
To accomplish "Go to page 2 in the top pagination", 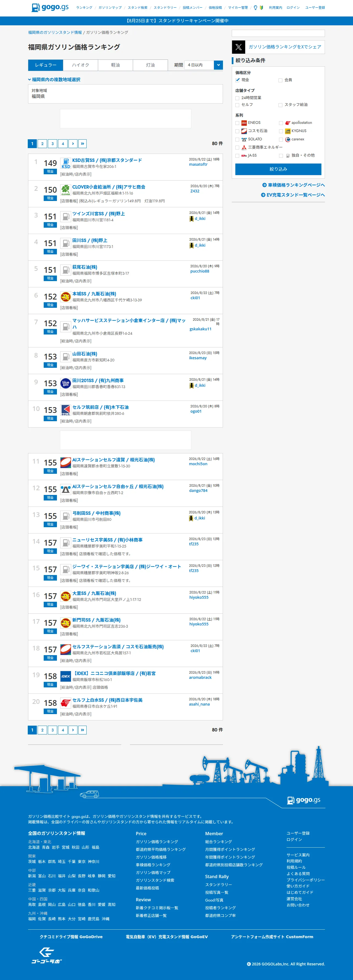I will pyautogui.click(x=42, y=144).
